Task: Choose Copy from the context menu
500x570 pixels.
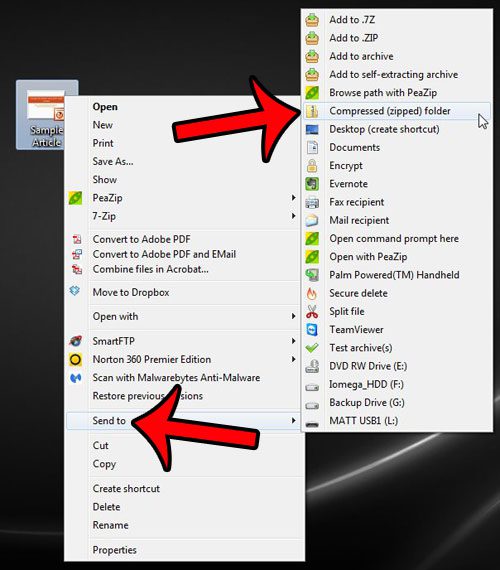Action: [x=185, y=464]
